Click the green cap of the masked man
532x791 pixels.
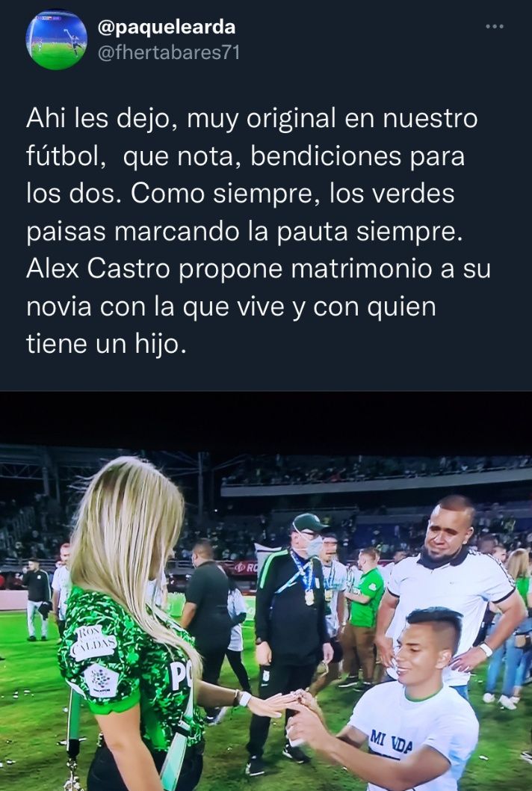tap(308, 522)
